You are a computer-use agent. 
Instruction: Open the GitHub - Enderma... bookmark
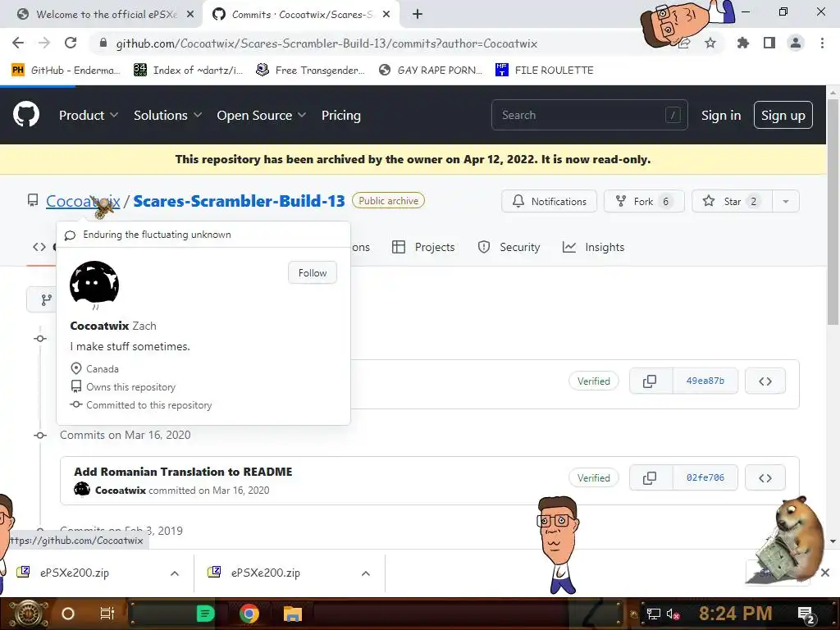[x=66, y=71]
